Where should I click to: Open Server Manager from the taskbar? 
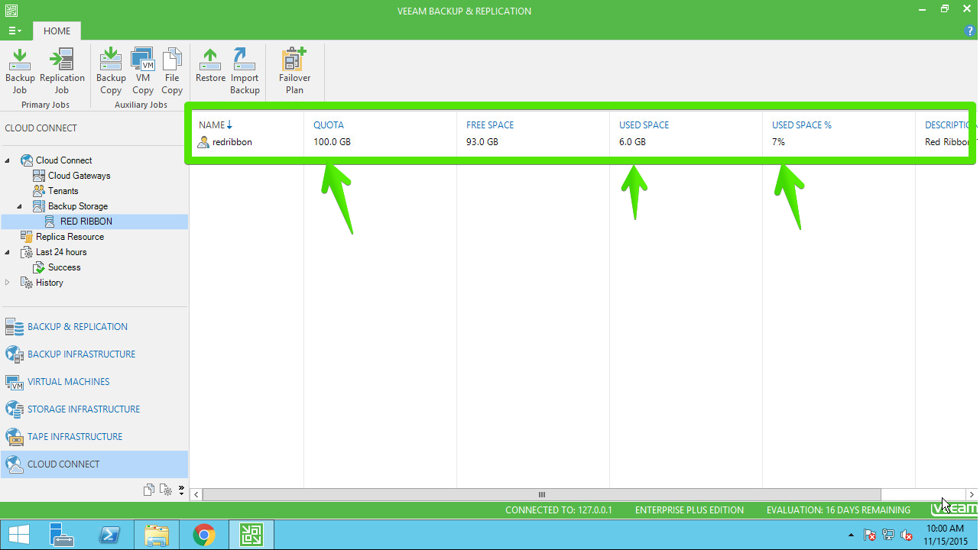pos(60,535)
